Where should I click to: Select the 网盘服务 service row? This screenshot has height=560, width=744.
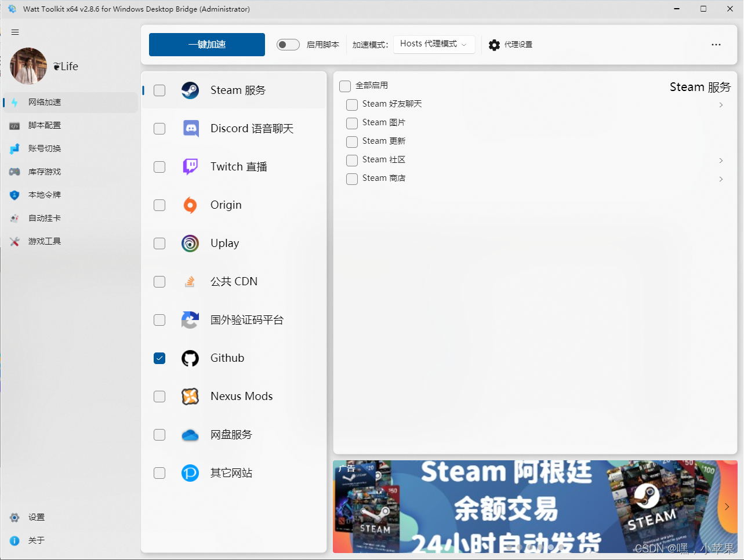tap(234, 435)
